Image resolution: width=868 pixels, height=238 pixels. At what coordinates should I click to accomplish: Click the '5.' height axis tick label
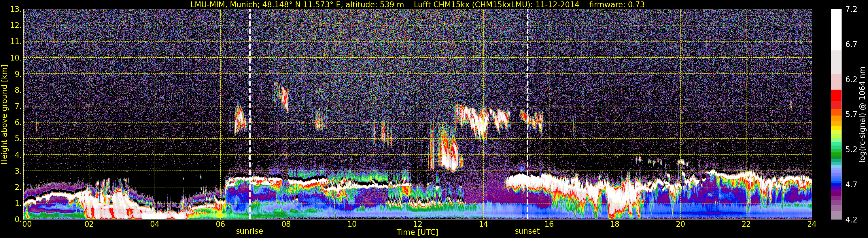click(x=18, y=139)
